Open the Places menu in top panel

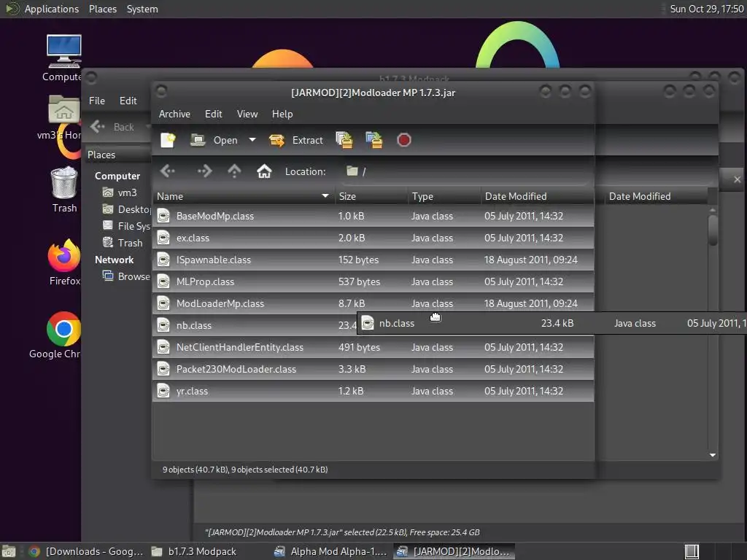(102, 9)
